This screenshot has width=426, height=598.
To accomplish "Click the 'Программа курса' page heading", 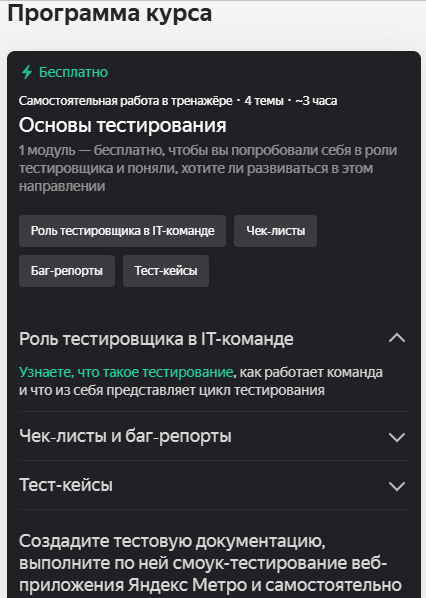I will 109,14.
